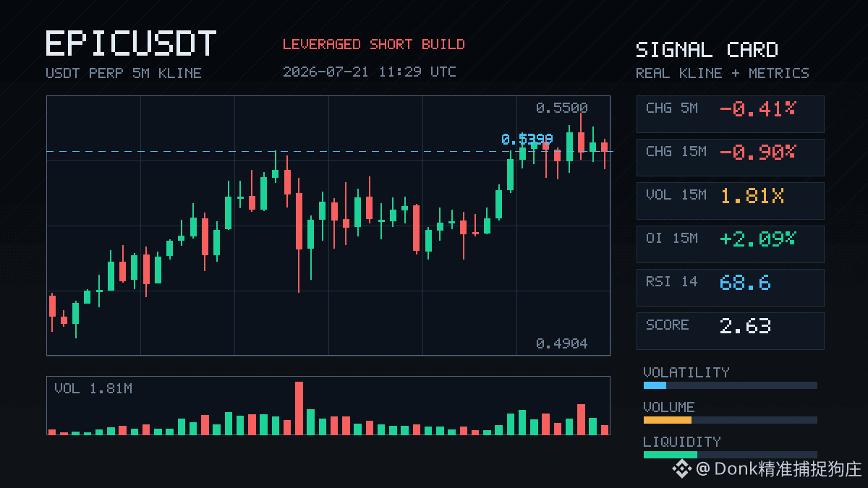Open the VOL 15M 1.81X card
Viewport: 868px width, 488px height.
tap(730, 200)
